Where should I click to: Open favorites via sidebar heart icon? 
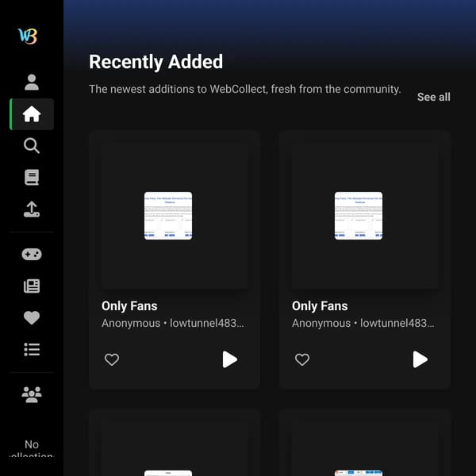(x=32, y=318)
